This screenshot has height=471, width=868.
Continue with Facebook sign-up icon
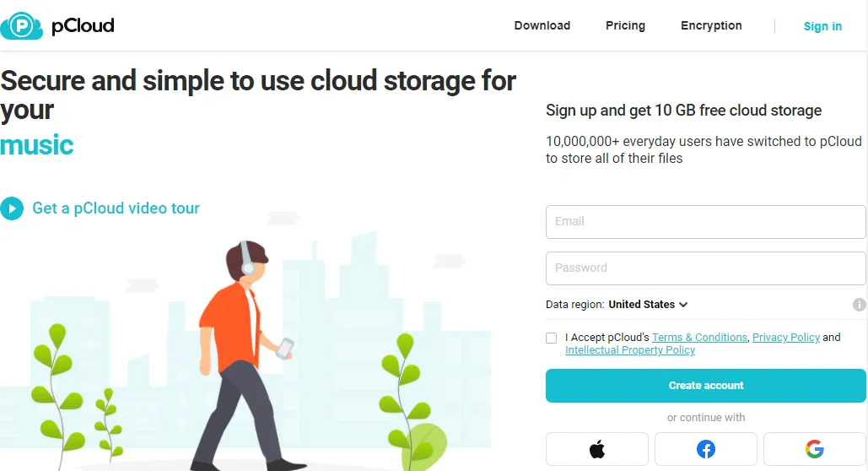tap(706, 449)
